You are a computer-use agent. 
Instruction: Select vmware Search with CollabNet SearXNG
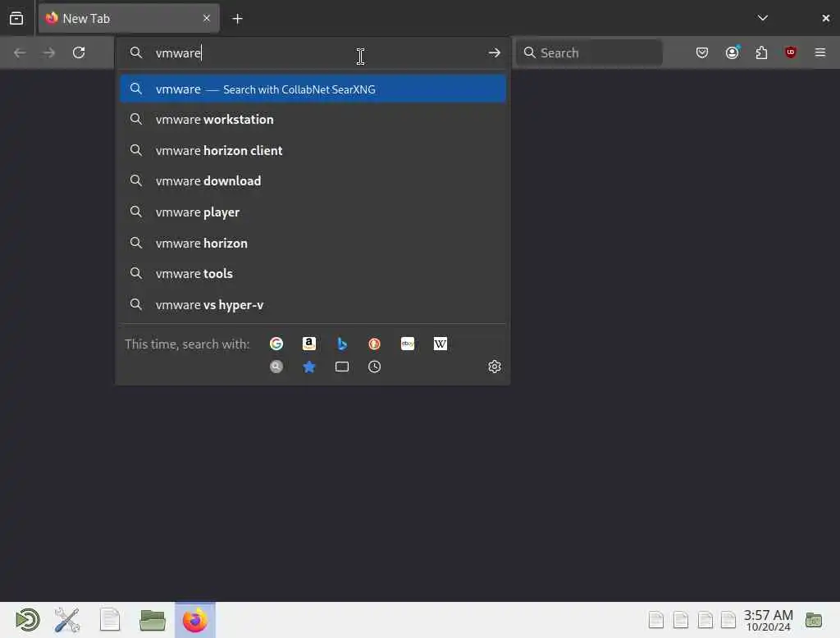313,89
